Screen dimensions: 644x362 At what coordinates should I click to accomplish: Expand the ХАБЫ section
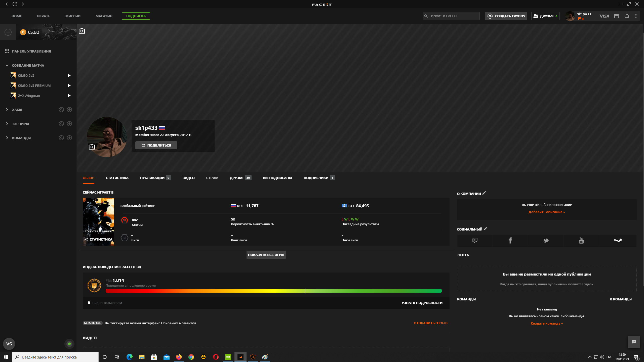[7, 110]
